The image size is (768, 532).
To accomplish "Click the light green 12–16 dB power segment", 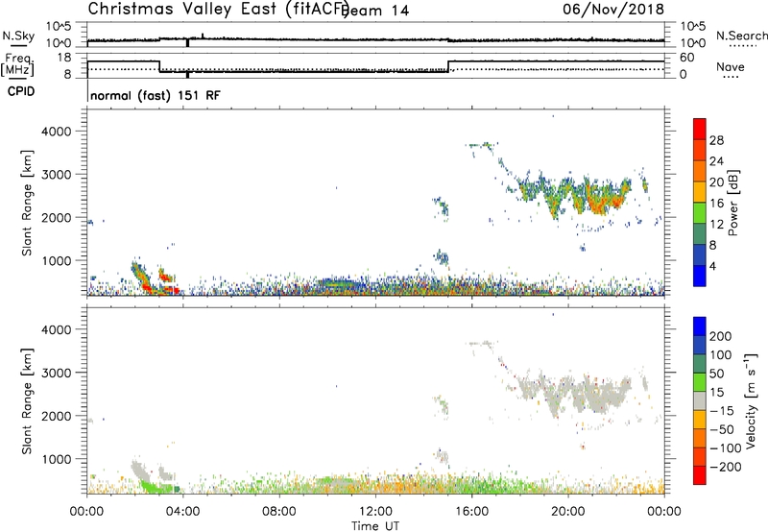I will click(x=700, y=212).
